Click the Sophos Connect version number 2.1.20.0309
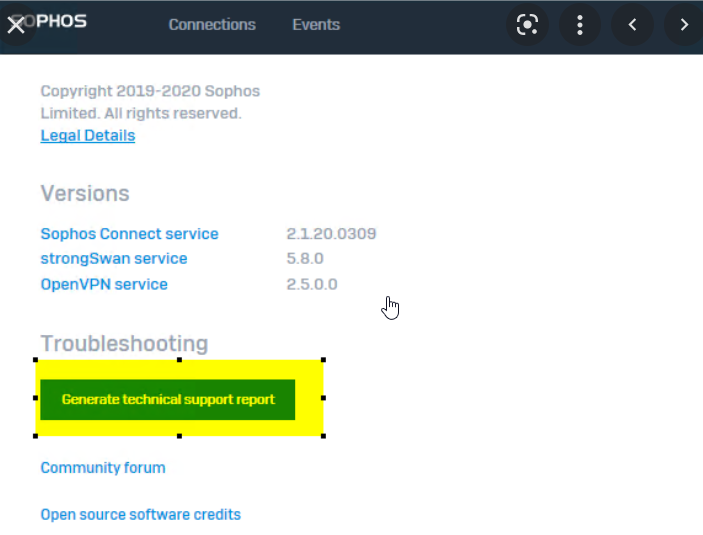Viewport: 703px width, 535px height. click(331, 234)
